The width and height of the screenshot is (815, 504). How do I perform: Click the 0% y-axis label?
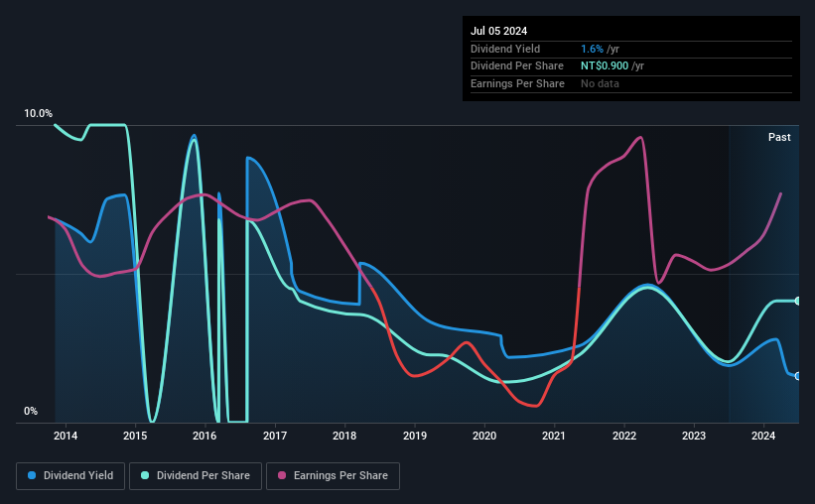(31, 411)
